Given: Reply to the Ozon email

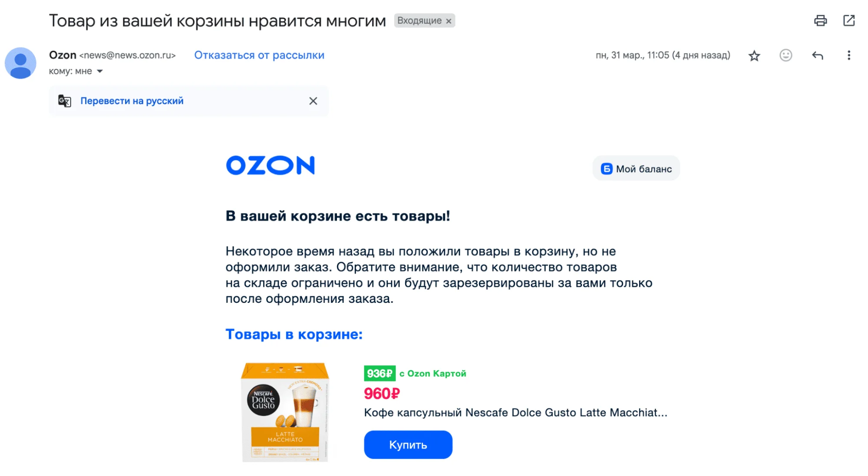Looking at the screenshot, I should coord(818,56).
